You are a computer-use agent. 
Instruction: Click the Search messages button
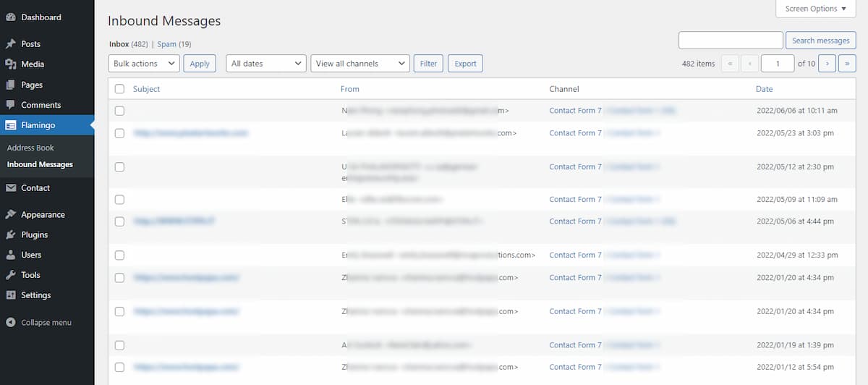(x=820, y=41)
